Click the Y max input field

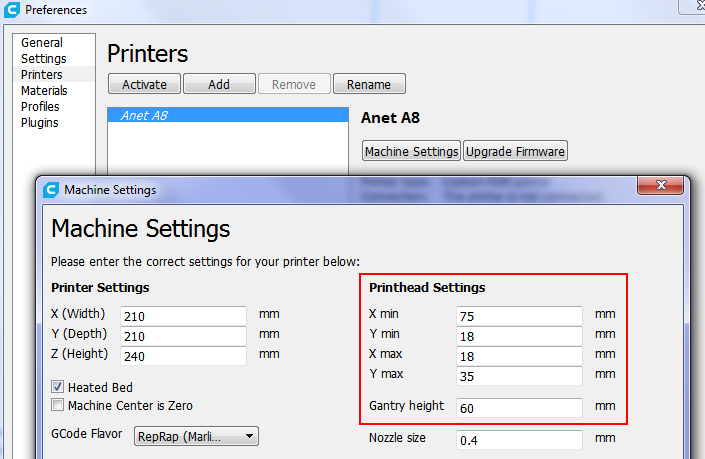(x=519, y=376)
